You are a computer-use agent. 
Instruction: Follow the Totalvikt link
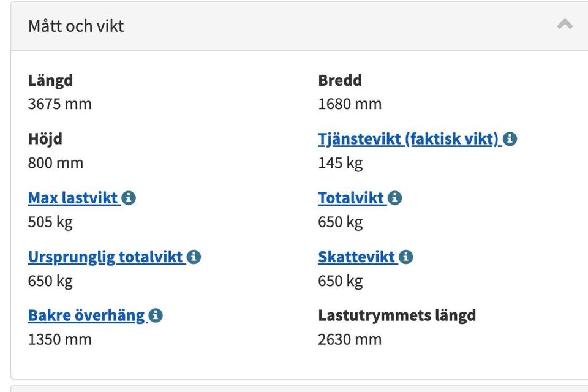[351, 198]
